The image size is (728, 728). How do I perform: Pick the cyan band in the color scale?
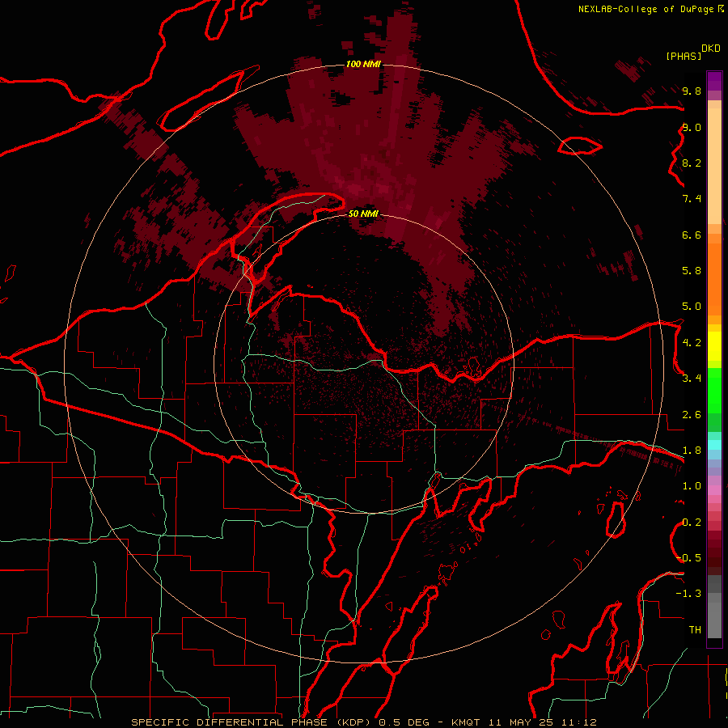point(714,445)
